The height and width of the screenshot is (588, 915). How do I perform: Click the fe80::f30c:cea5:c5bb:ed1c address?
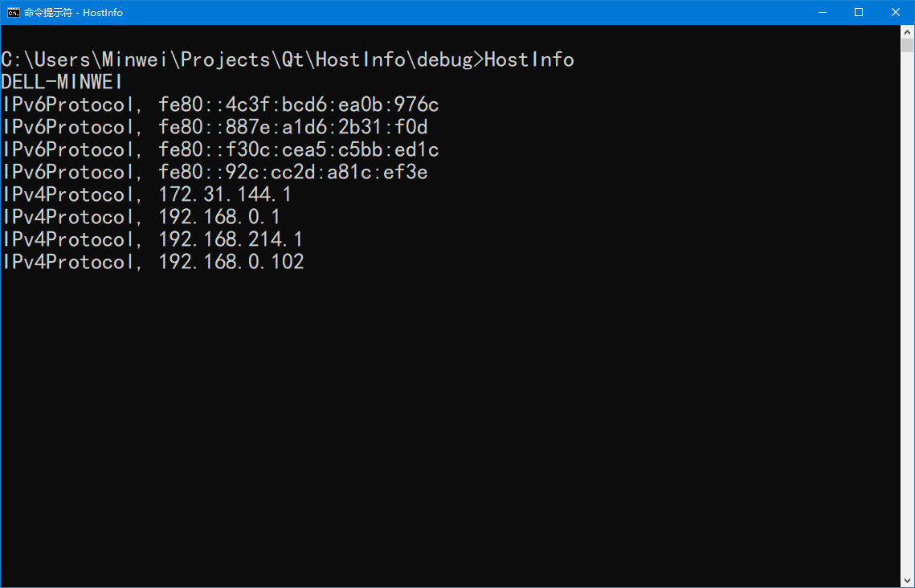pyautogui.click(x=299, y=150)
